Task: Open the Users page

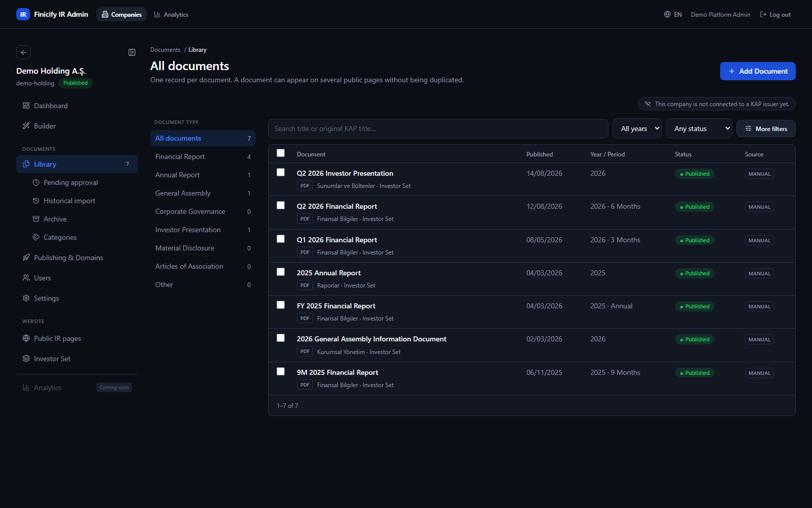Action: 77,278
